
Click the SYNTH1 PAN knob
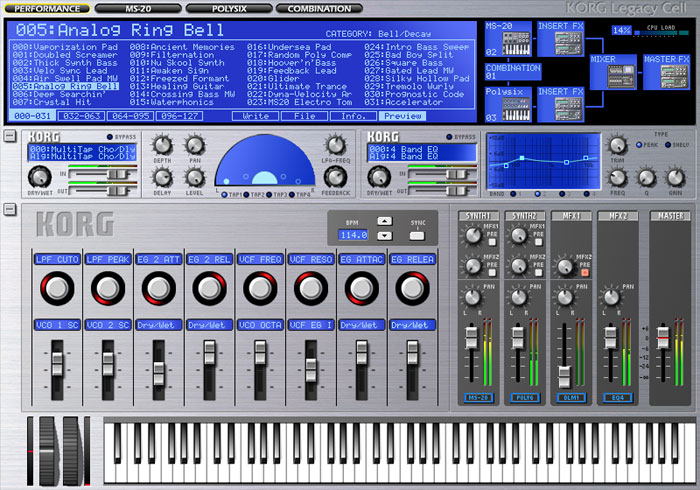472,297
